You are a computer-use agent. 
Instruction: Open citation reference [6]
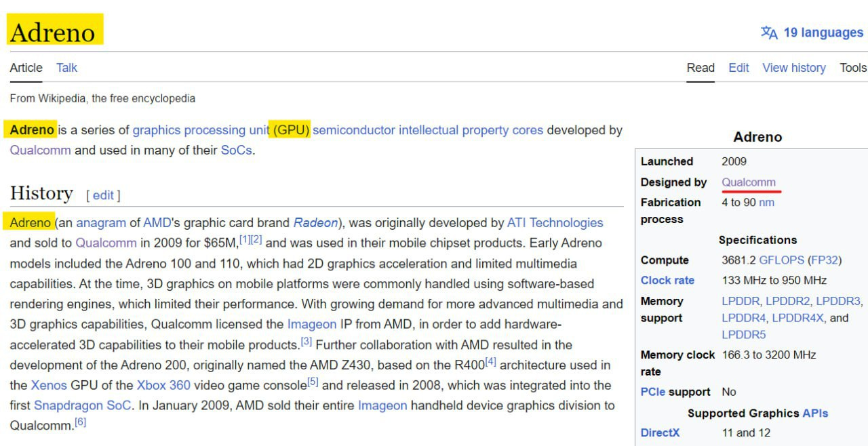(x=80, y=422)
